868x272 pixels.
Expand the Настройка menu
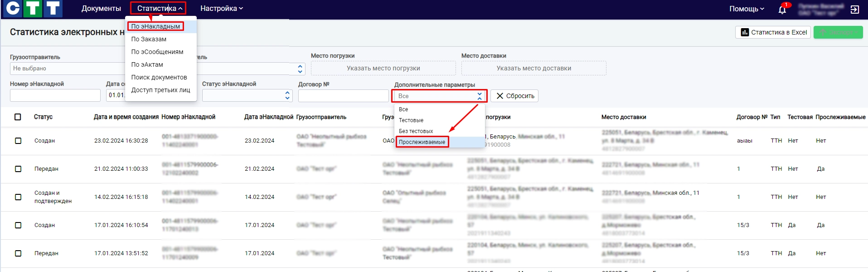222,9
